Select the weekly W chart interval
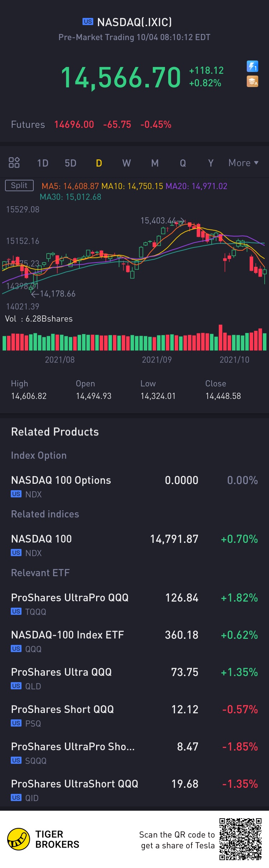Image resolution: width=269 pixels, height=868 pixels. [x=127, y=163]
